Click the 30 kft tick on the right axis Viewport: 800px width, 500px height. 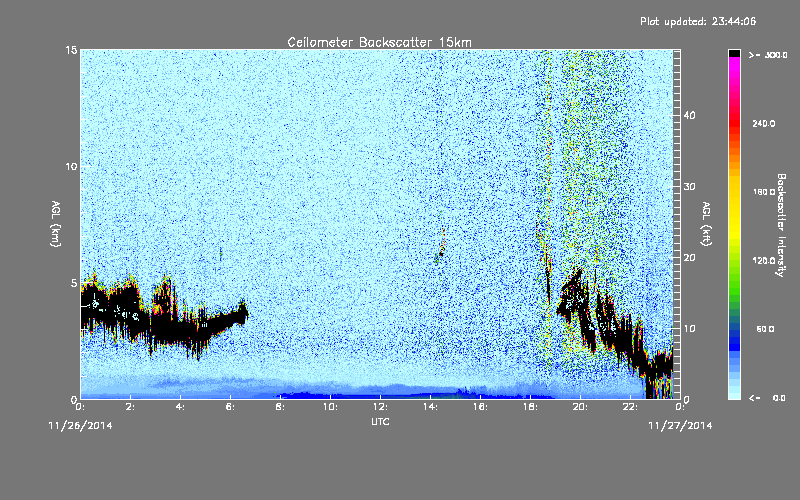pos(689,187)
